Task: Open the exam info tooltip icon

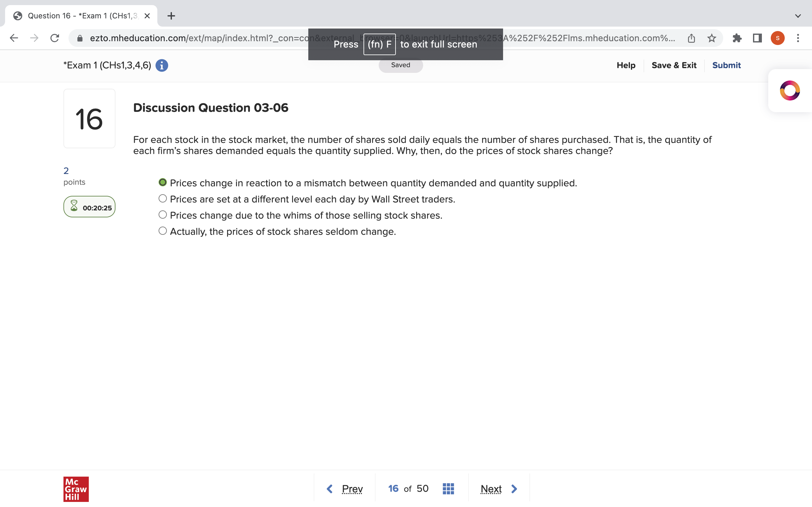Action: [162, 65]
